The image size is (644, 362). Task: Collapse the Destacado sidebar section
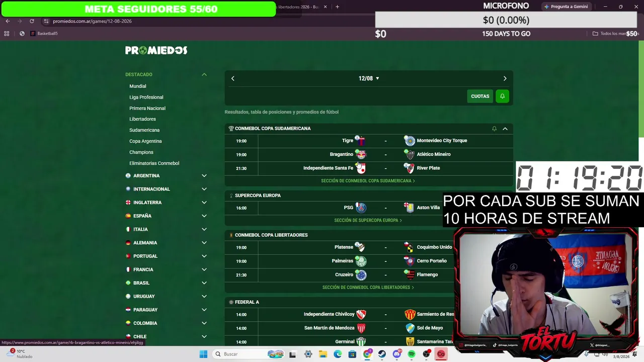point(204,74)
